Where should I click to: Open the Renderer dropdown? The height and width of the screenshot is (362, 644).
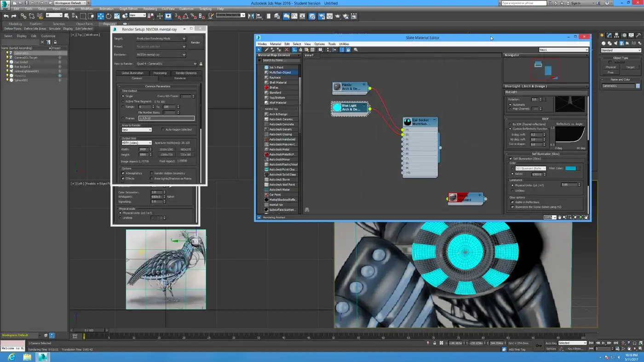(161, 55)
